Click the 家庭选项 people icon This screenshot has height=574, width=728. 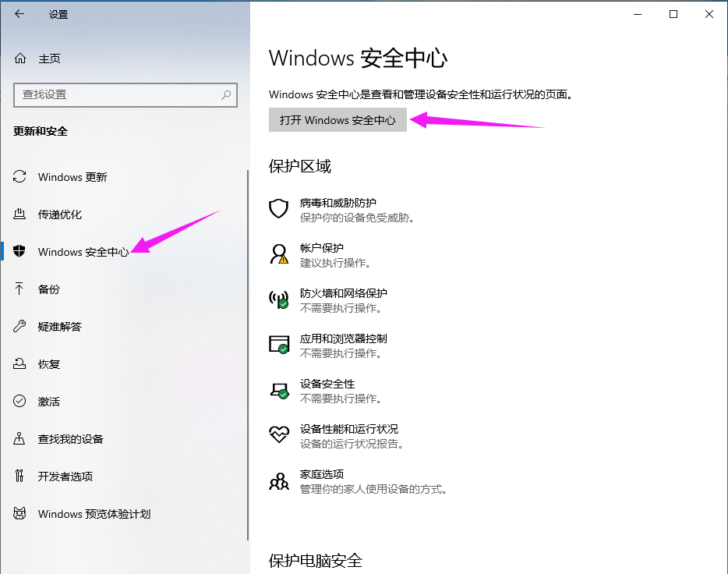coord(279,481)
